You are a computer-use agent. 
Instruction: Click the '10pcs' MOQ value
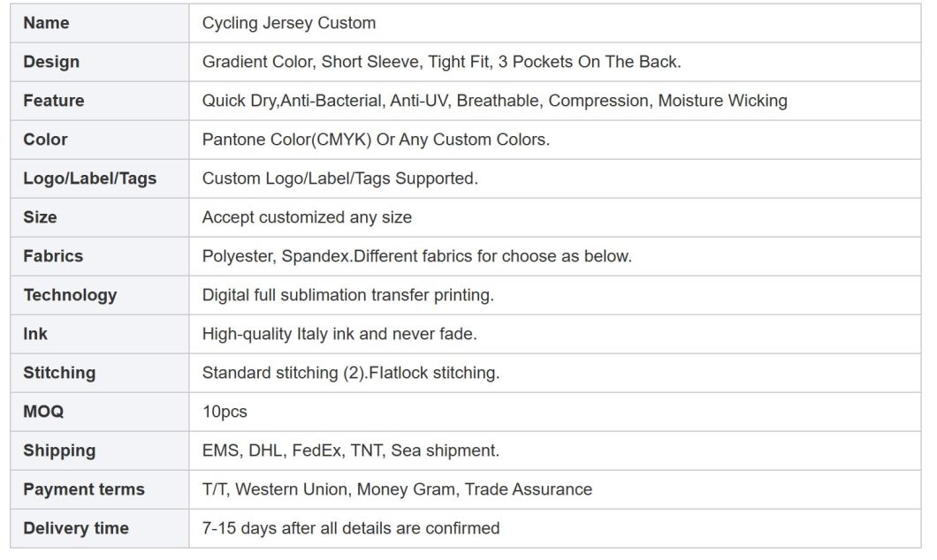pos(225,412)
